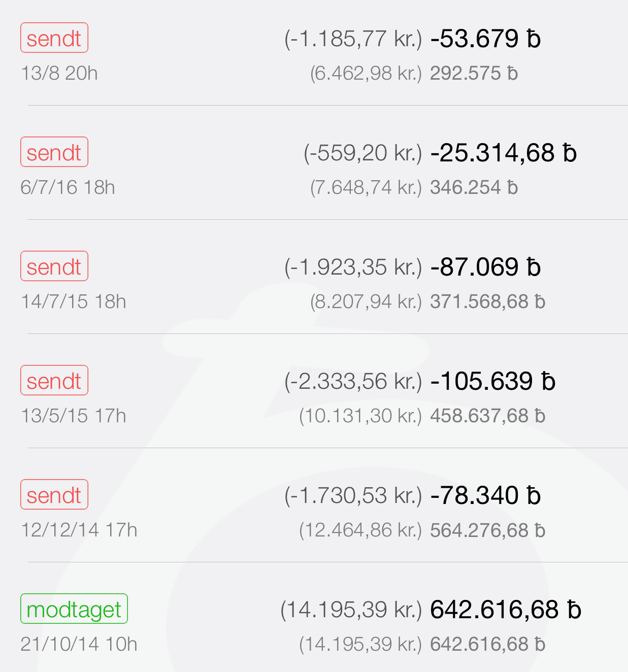The height and width of the screenshot is (672, 628).
Task: Tap the green modtaget tag
Action: coord(74,609)
